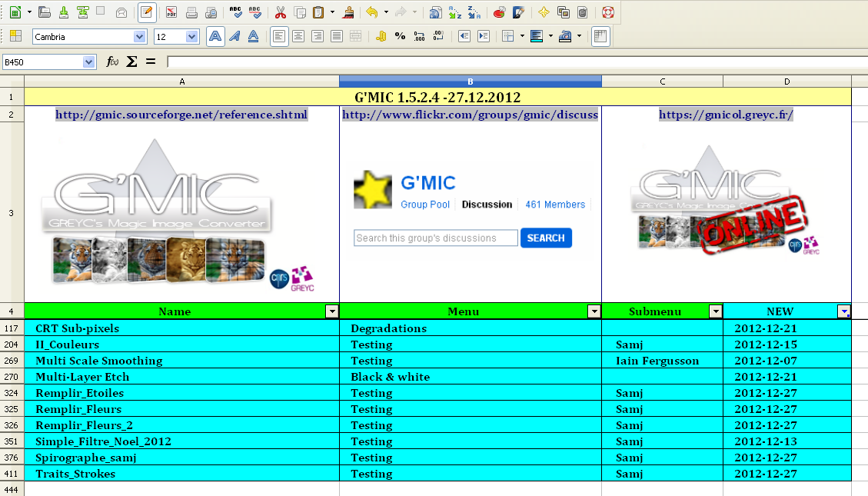Screen dimensions: 868x496
Task: Open the gmicol.greyc.fr link
Action: pyautogui.click(x=726, y=115)
